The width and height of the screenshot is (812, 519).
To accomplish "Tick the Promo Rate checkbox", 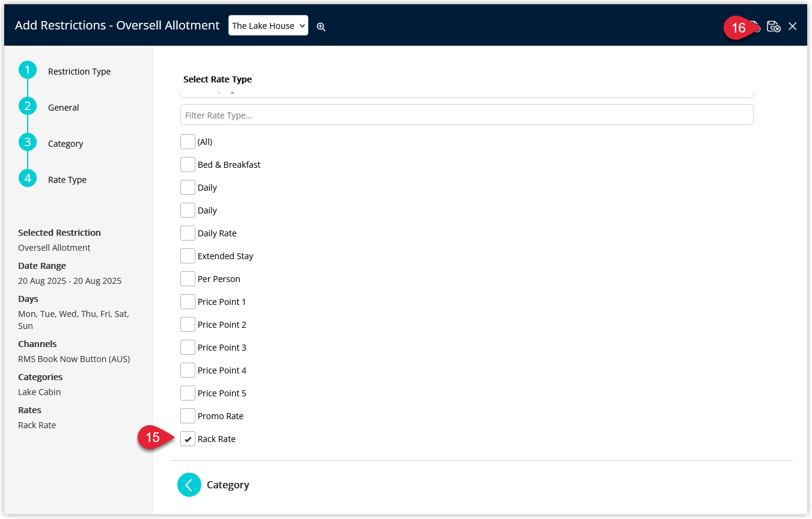I will coord(188,416).
